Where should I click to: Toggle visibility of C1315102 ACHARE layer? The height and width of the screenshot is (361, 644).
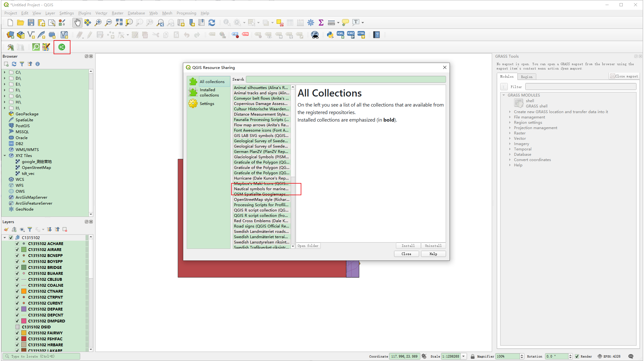coord(17,243)
